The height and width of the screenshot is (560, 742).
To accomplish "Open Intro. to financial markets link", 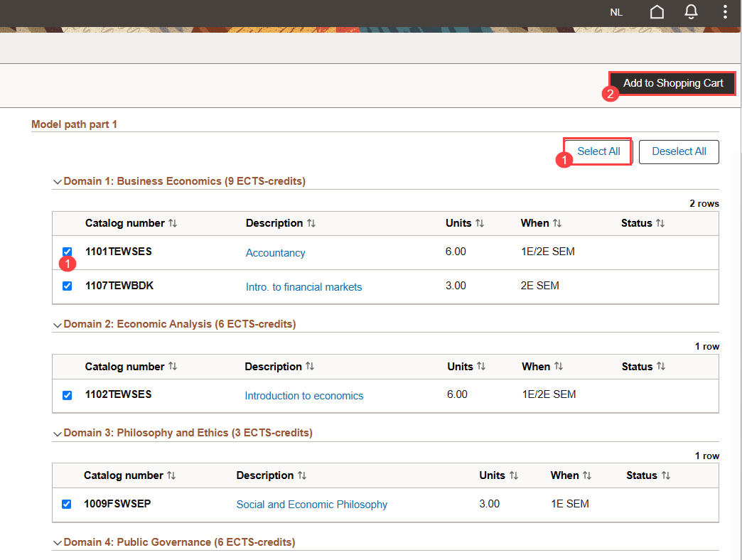I will point(303,287).
